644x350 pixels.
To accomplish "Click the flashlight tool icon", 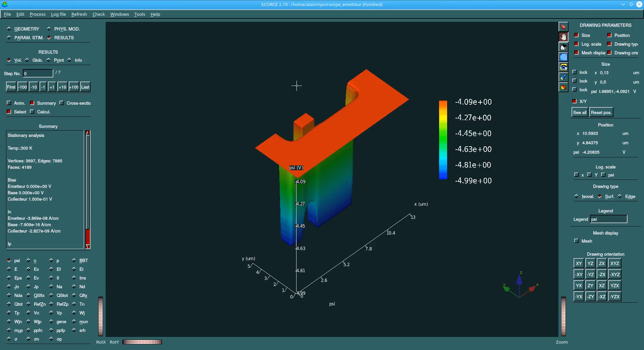I will point(563,77).
